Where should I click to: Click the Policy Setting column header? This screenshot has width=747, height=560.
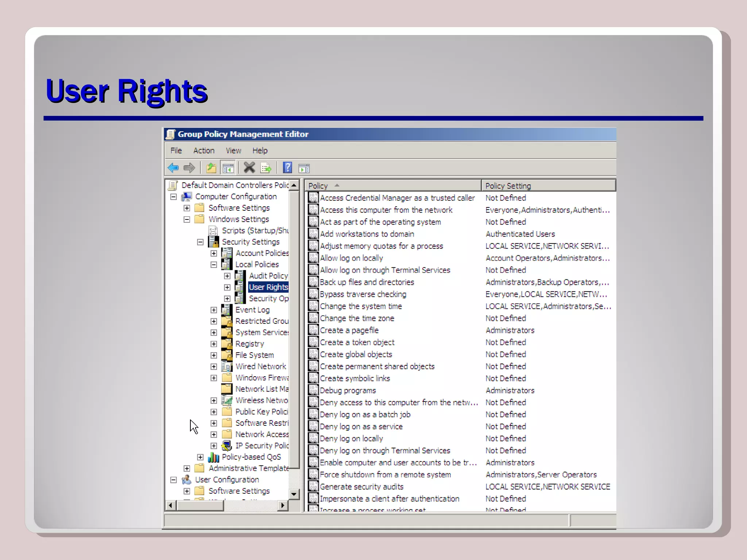click(x=549, y=186)
